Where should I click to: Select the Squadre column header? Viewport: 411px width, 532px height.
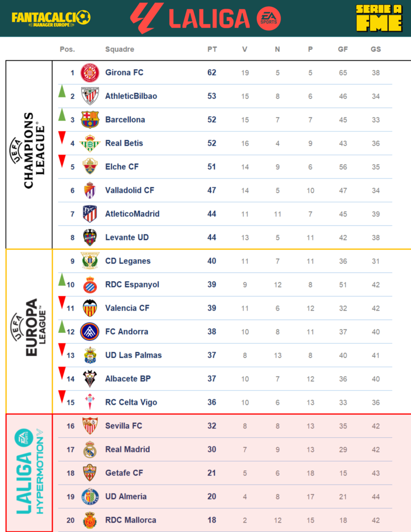[120, 49]
